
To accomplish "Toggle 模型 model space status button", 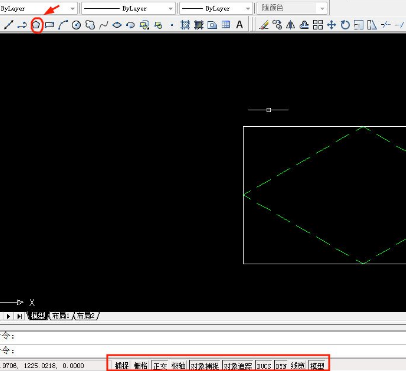I will (x=317, y=366).
